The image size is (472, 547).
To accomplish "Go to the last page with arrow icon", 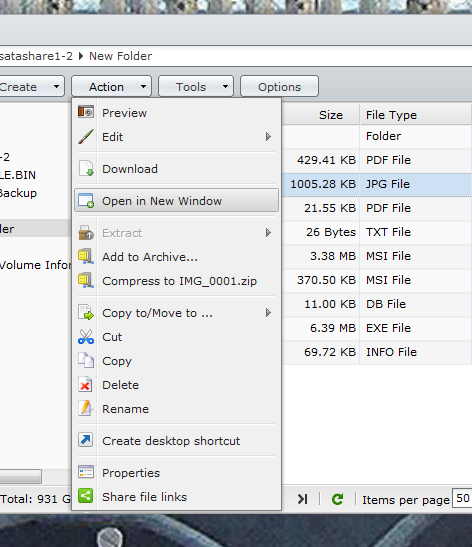I will click(302, 499).
